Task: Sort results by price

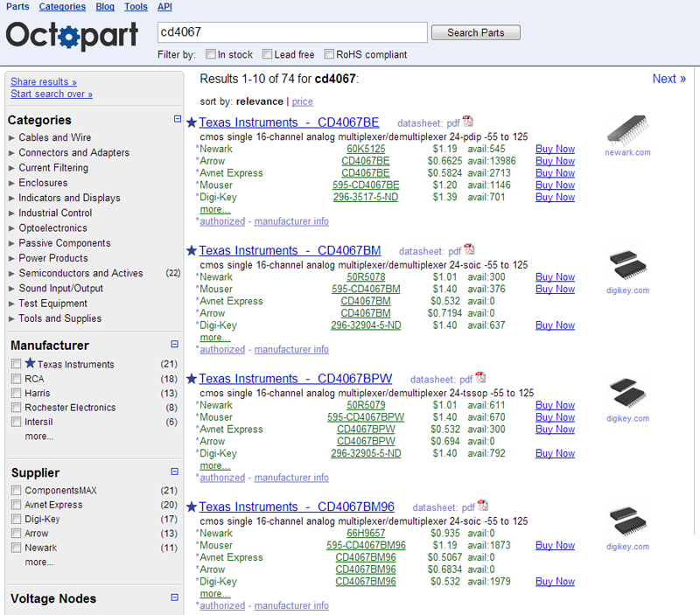Action: coord(302,101)
